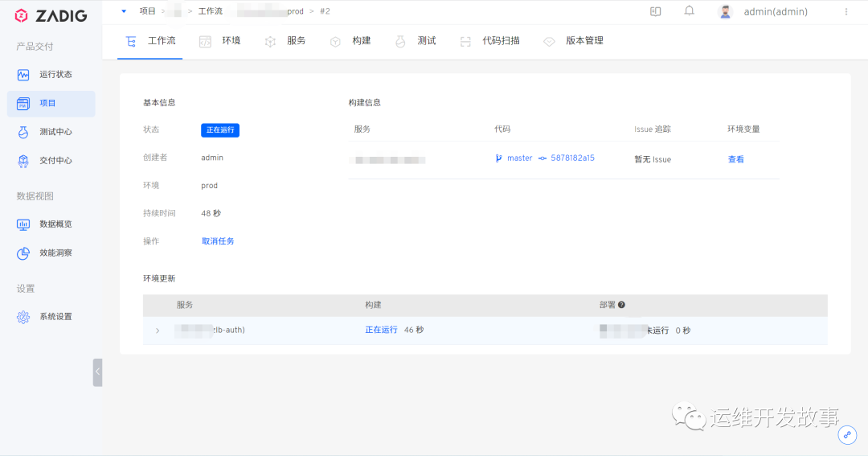868x456 pixels.
Task: Click 项目 in the breadcrumb
Action: coord(147,11)
